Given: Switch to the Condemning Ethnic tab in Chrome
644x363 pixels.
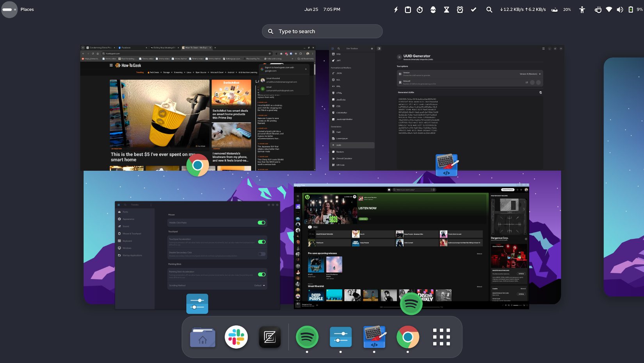Looking at the screenshot, I should [x=101, y=48].
